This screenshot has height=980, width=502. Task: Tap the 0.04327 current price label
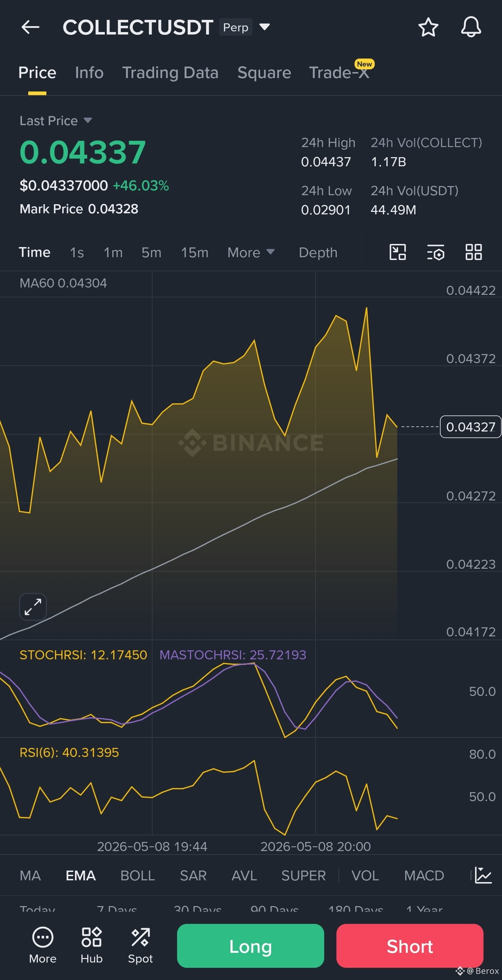[x=470, y=427]
